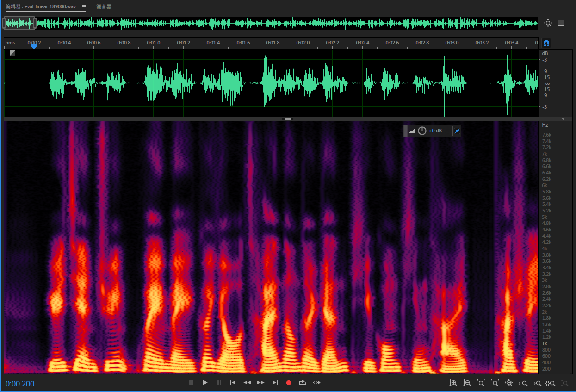Zoom in at the selection in point
This screenshot has width=576, height=392.
coord(523,383)
